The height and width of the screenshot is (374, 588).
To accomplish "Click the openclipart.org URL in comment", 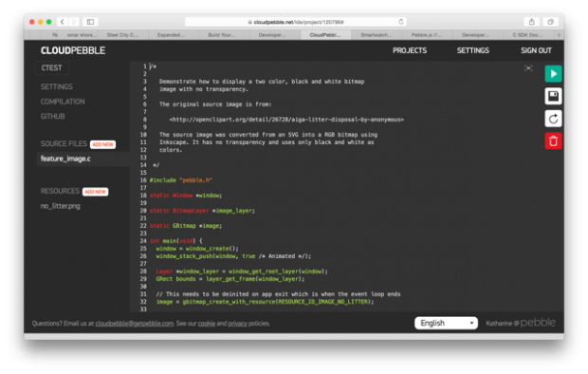I will tap(286, 120).
